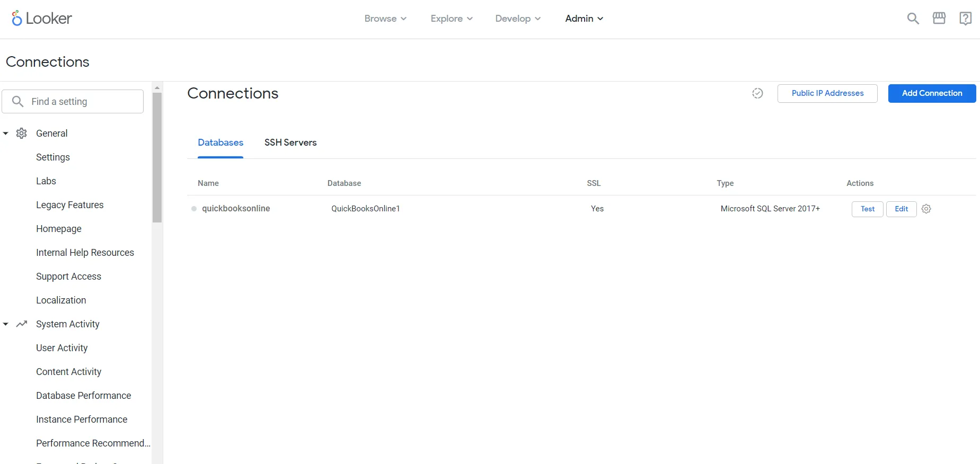Open gear menu for quickbooksonline connection
This screenshot has width=980, height=464.
(x=926, y=209)
